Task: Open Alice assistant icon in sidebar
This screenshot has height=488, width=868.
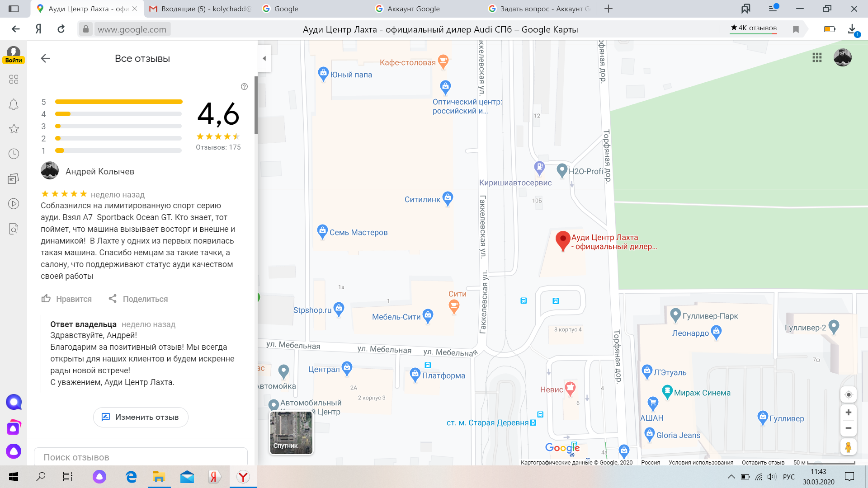Action: pos(14,450)
